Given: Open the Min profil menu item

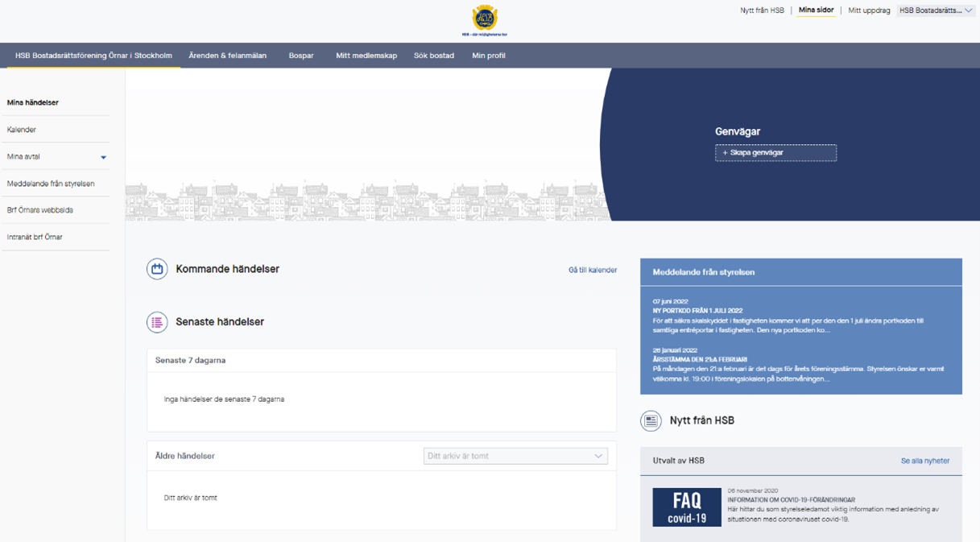Looking at the screenshot, I should coord(489,56).
